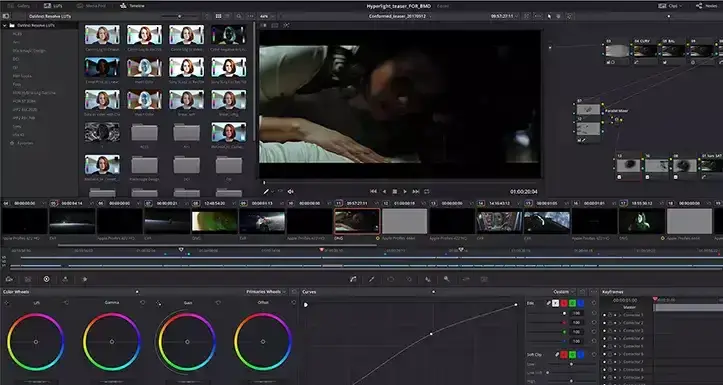Select the viewer hand pan tool
The width and height of the screenshot is (723, 385).
pyautogui.click(x=559, y=16)
